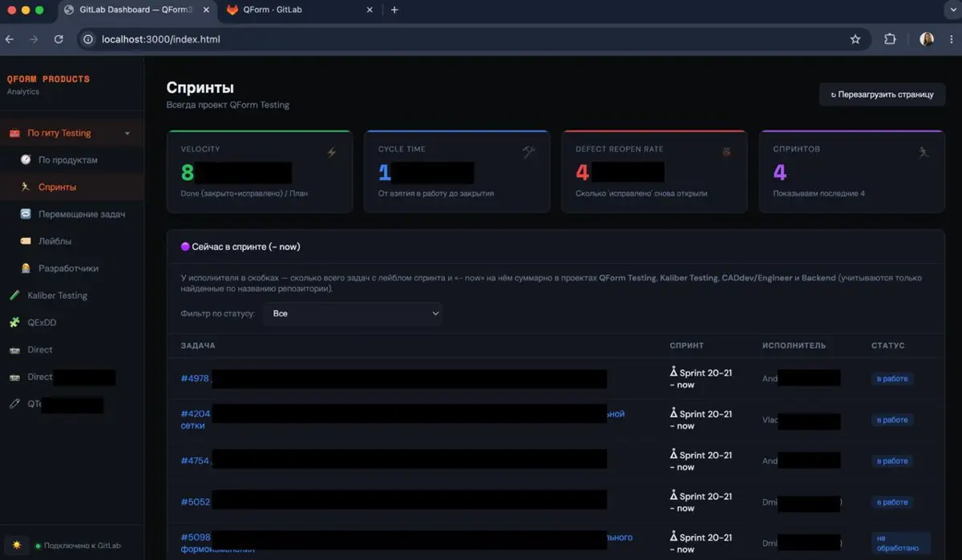Viewport: 962px width, 560px height.
Task: Click the СПРИНТ column header
Action: point(687,345)
